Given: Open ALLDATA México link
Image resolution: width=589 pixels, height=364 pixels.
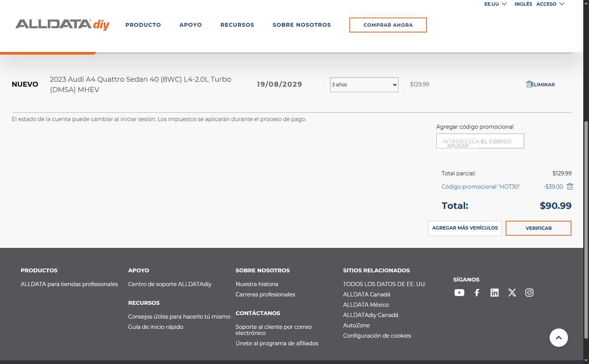Looking at the screenshot, I should 366,305.
